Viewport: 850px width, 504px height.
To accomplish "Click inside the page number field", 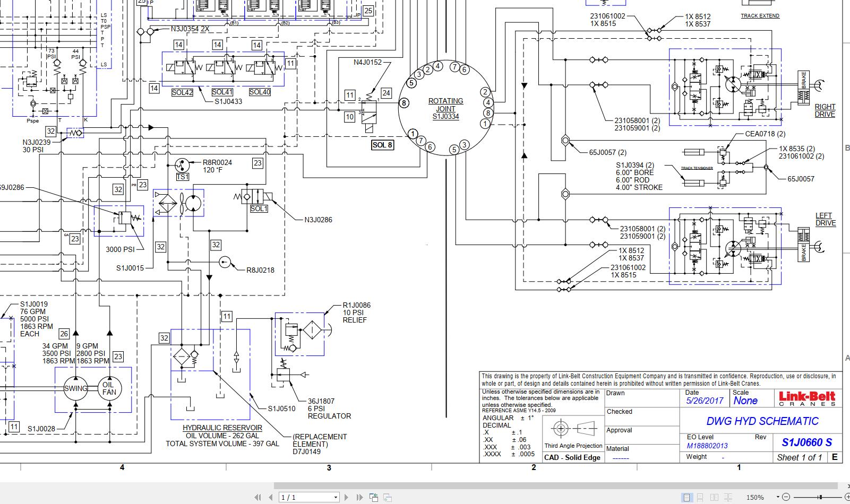I will (297, 497).
